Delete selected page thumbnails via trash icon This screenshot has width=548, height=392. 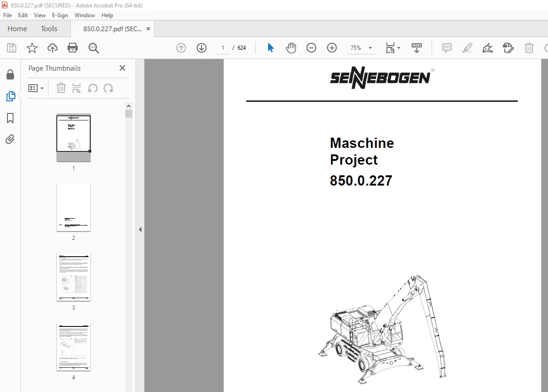(61, 88)
